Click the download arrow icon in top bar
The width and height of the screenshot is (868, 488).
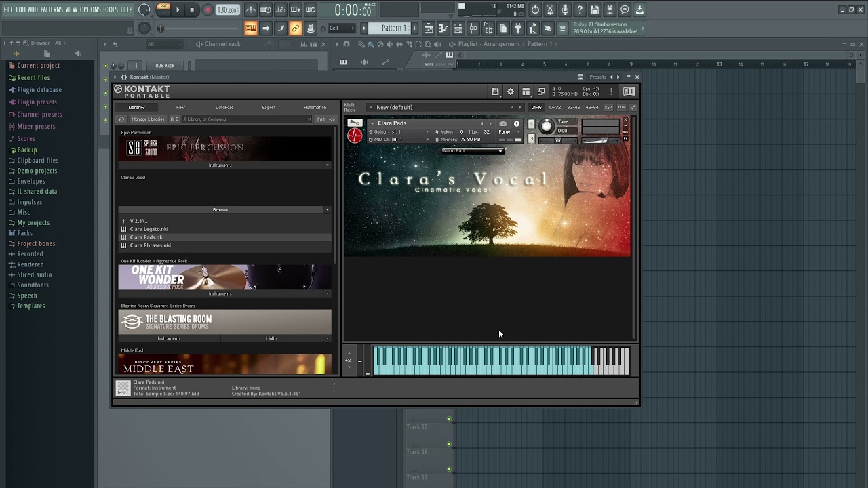[639, 9]
